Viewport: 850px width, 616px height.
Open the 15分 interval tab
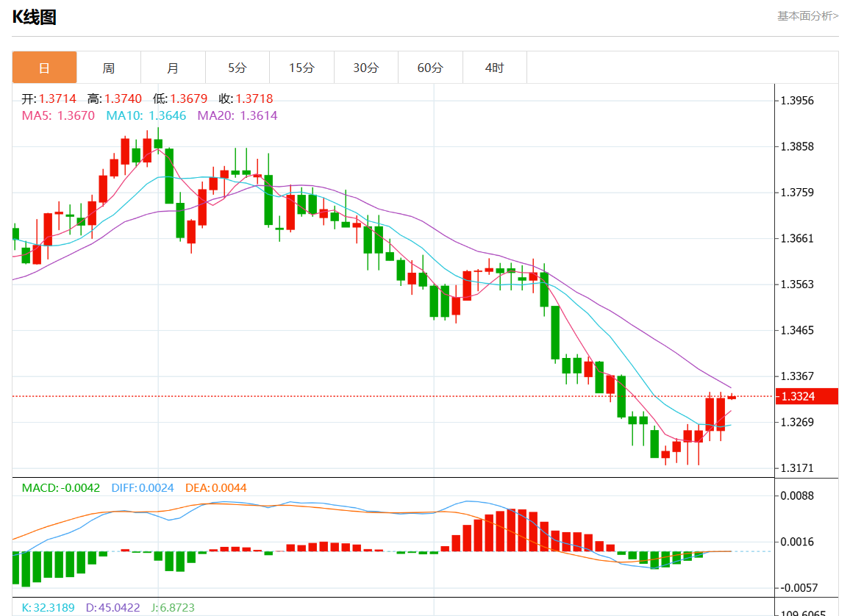[x=301, y=68]
